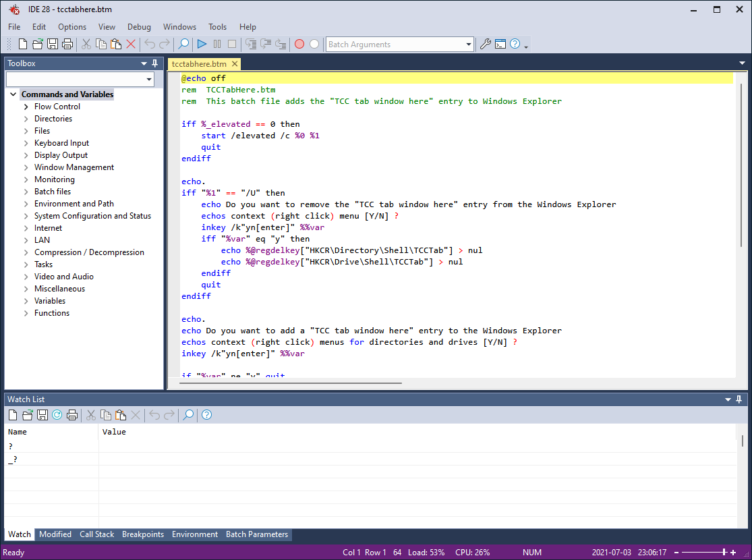Open the Debug menu

click(x=139, y=27)
